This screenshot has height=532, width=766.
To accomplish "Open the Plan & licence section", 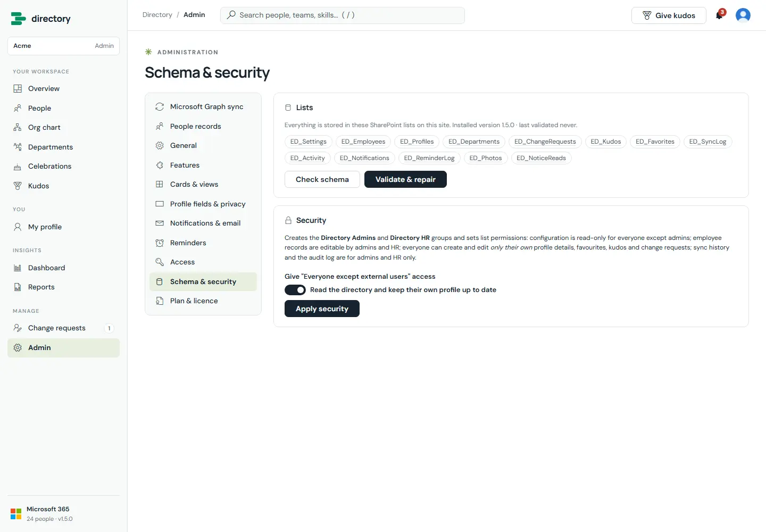I will point(203,301).
